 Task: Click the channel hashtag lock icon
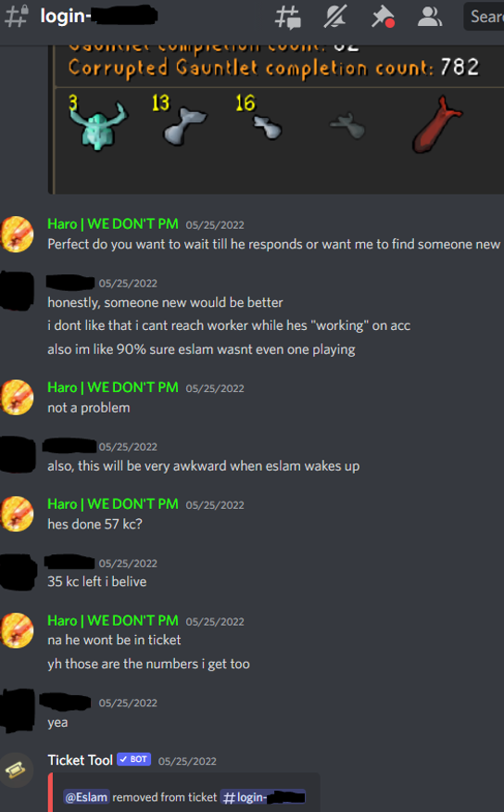[x=16, y=16]
